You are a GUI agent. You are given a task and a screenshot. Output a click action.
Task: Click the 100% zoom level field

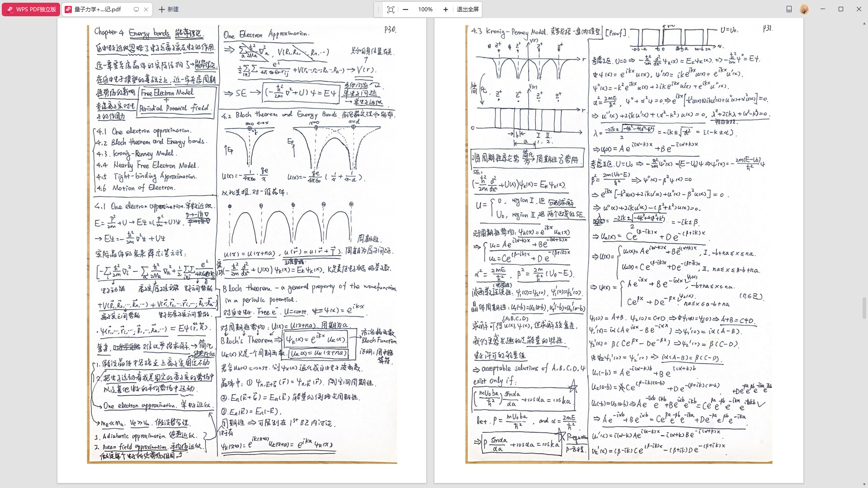click(425, 9)
